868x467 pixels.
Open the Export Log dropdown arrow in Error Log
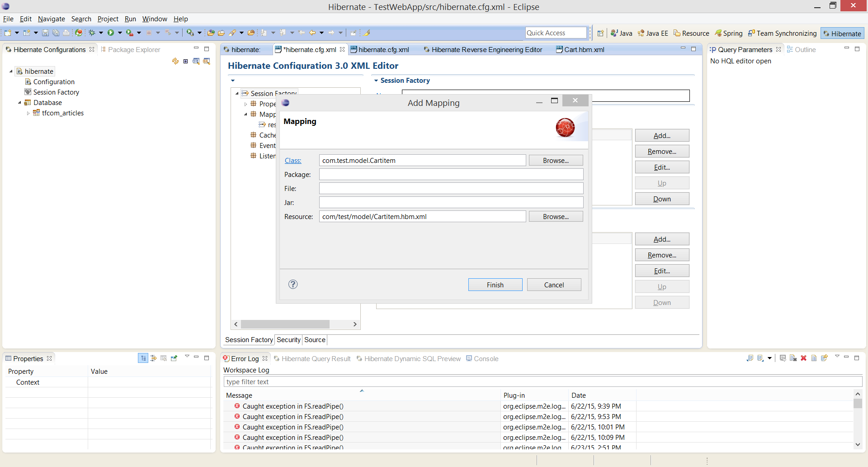tap(769, 358)
